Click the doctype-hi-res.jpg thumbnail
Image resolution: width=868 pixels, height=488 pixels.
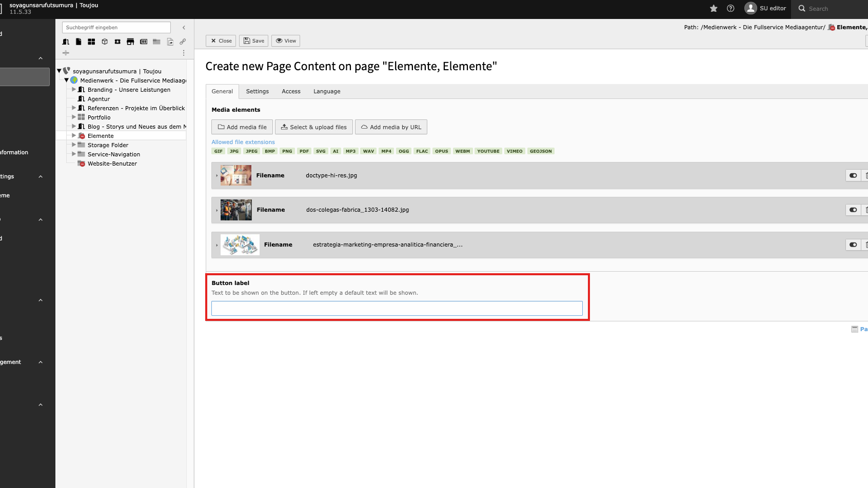click(236, 175)
